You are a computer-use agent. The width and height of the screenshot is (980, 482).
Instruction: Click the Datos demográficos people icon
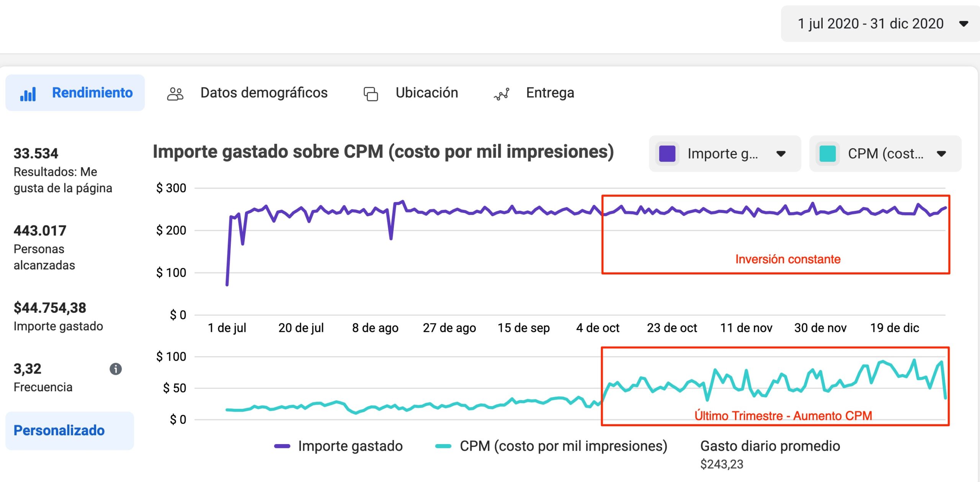[175, 93]
